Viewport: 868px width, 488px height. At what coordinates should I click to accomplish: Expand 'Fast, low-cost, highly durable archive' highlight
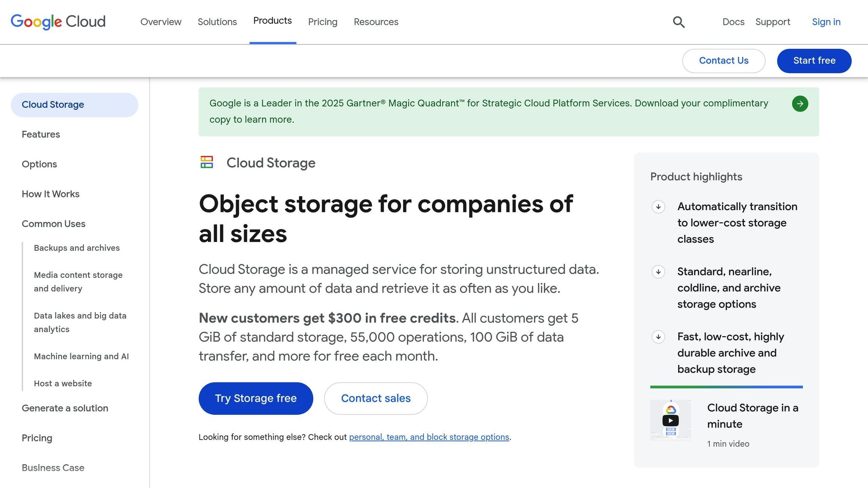click(658, 337)
